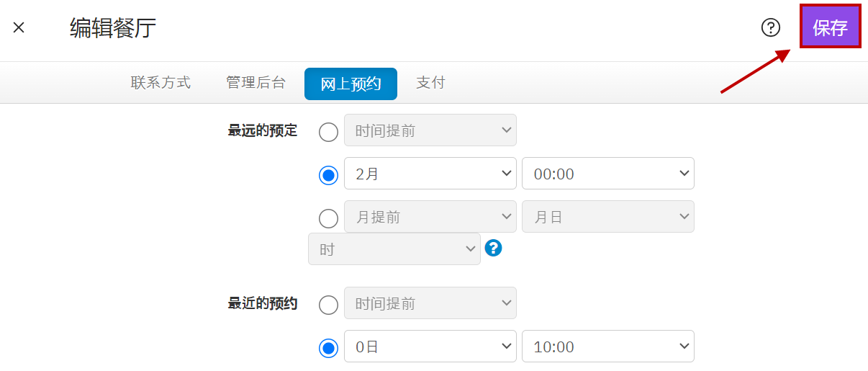Expand the 0日 dropdown
Image resolution: width=868 pixels, height=371 pixels.
point(430,347)
